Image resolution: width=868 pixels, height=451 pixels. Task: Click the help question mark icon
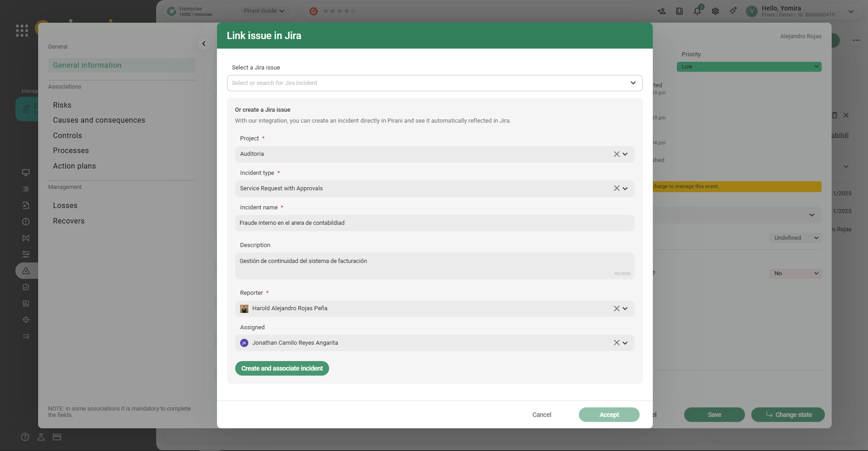pos(25,437)
